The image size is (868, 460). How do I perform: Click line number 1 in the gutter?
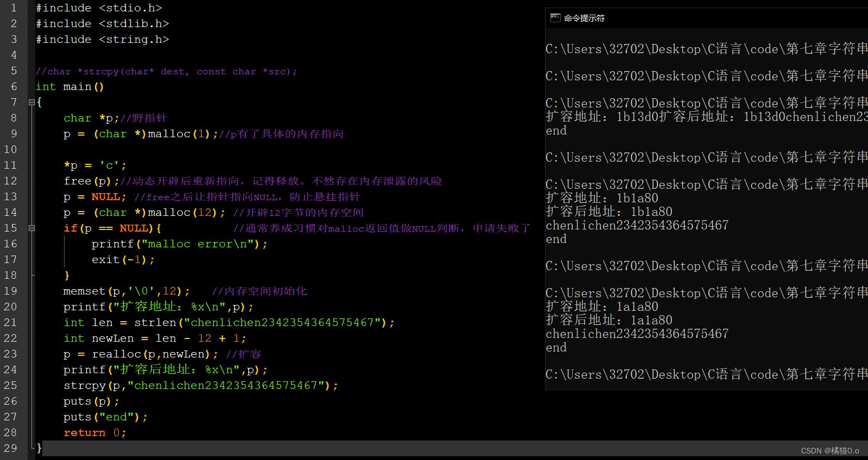pos(14,8)
